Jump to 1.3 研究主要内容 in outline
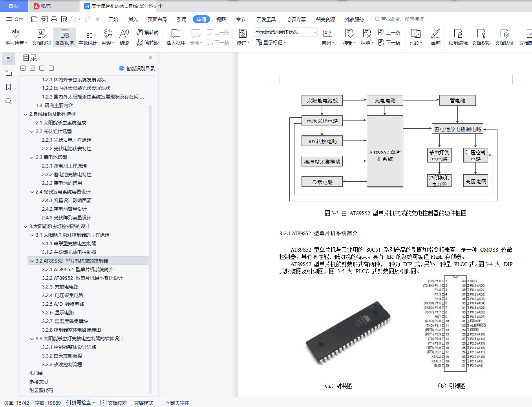The height and width of the screenshot is (407, 532). coord(54,106)
